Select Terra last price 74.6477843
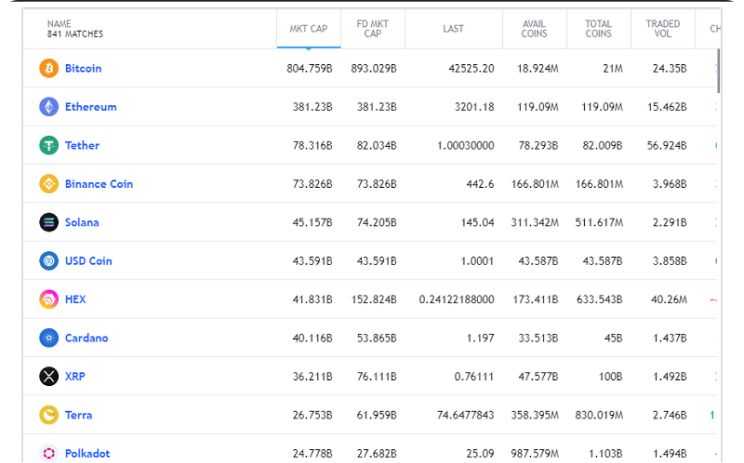This screenshot has height=463, width=744. tap(465, 415)
